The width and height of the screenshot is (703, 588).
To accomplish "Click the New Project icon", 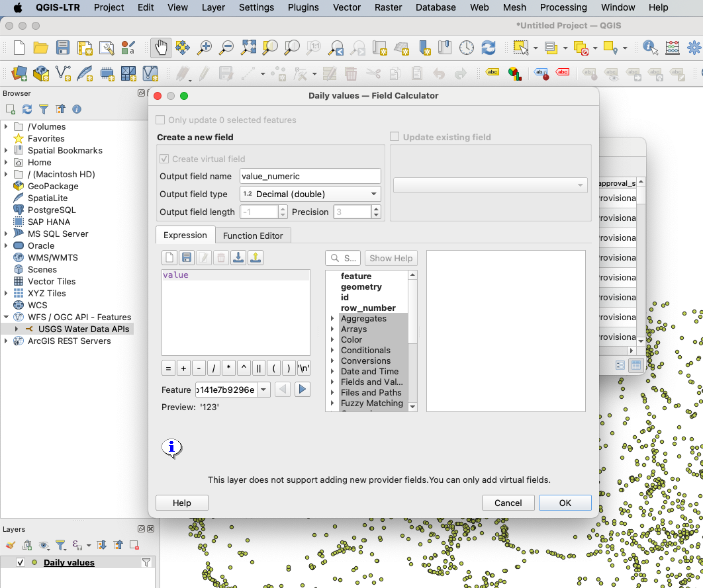I will point(19,48).
